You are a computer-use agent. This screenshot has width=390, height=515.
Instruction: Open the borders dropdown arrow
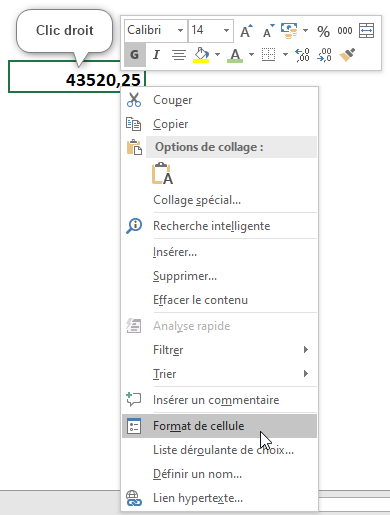click(285, 55)
